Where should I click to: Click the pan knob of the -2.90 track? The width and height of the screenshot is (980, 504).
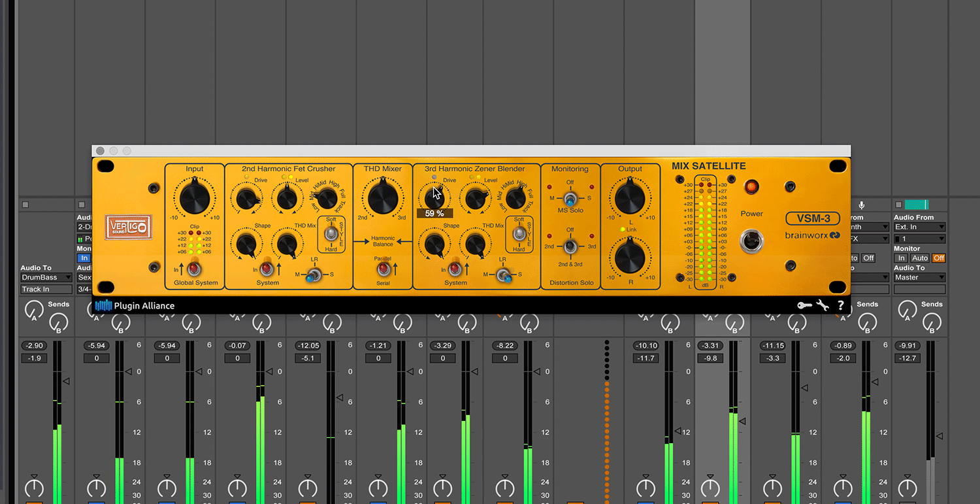point(34,487)
